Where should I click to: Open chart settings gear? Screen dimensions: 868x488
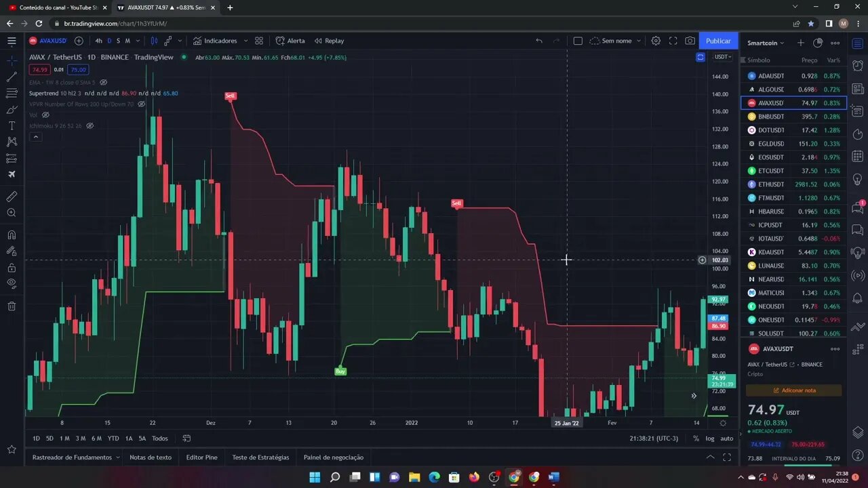(656, 41)
